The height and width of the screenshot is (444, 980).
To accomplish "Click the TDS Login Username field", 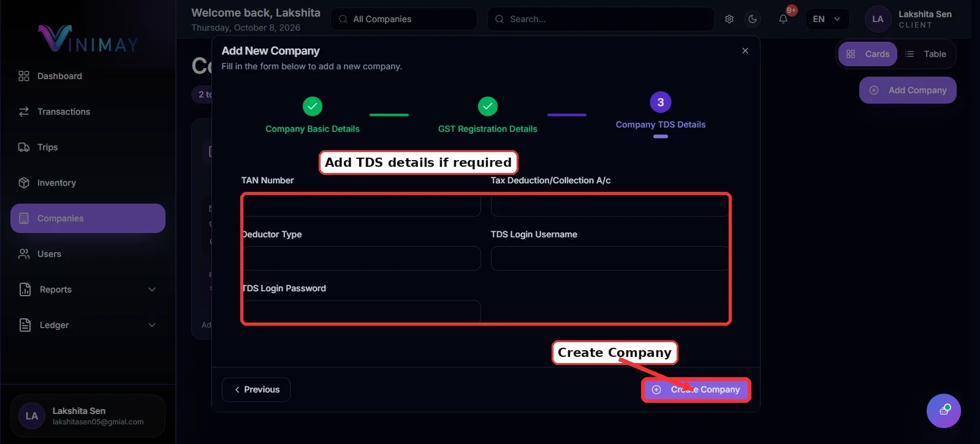I will coord(610,258).
